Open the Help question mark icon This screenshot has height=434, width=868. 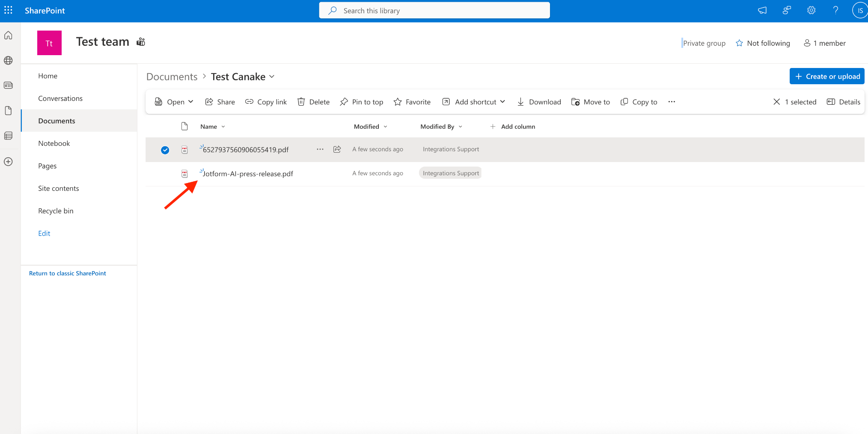click(835, 10)
